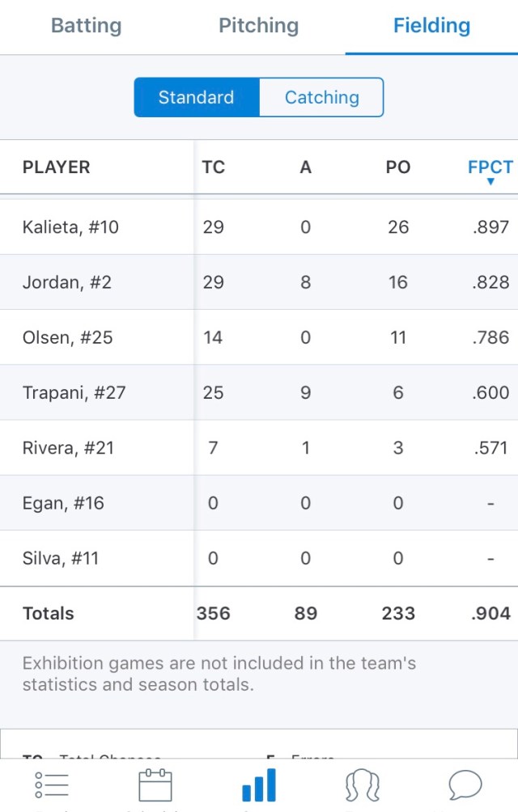The width and height of the screenshot is (518, 812).
Task: Sort table by PO column
Action: point(398,167)
